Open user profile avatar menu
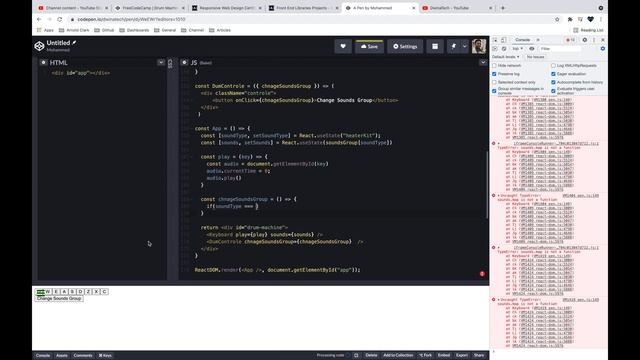 [479, 46]
